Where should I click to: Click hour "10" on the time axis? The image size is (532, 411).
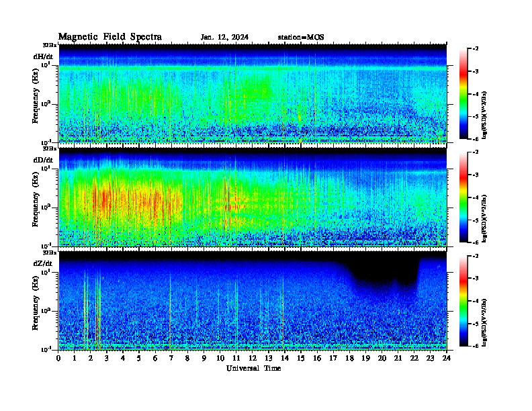tap(220, 358)
